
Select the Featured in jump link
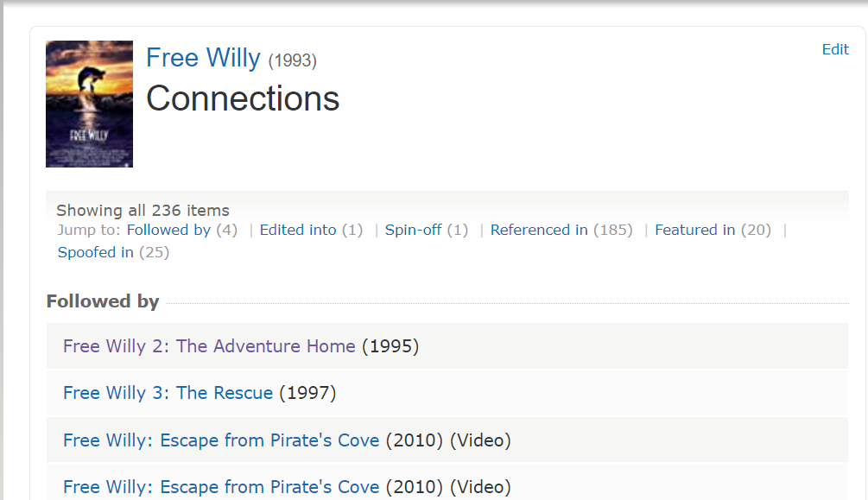pyautogui.click(x=694, y=230)
